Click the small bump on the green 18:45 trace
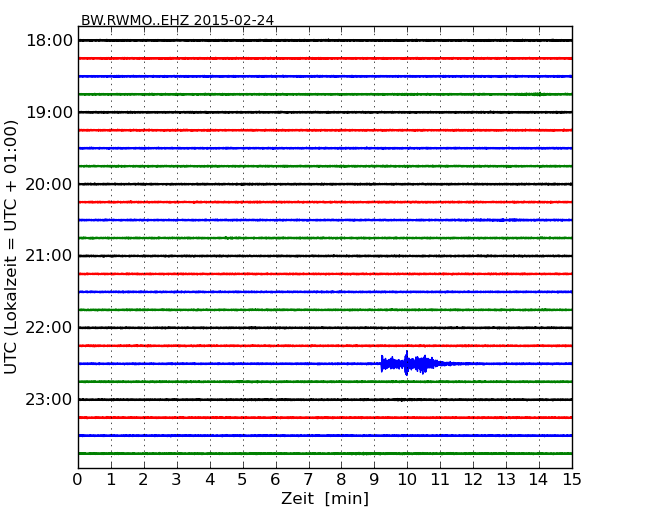The width and height of the screenshot is (650, 520). point(538,94)
